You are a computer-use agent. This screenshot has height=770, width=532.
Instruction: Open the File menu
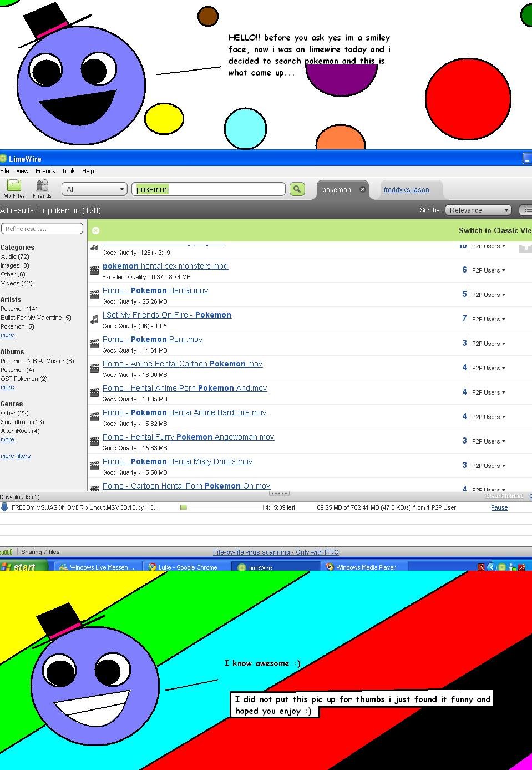(4, 171)
